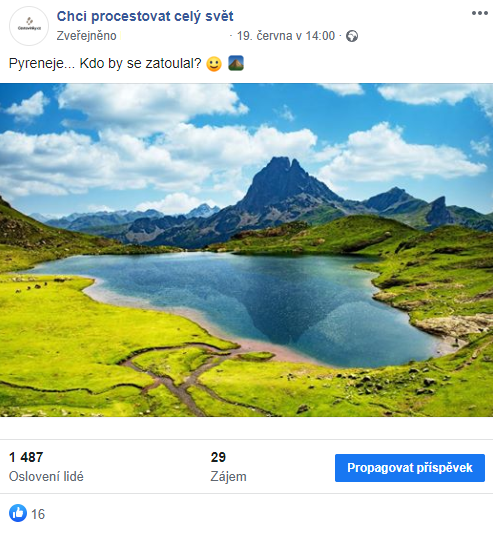493x535 pixels.
Task: Select the Pyreneje post caption text
Action: 105,63
